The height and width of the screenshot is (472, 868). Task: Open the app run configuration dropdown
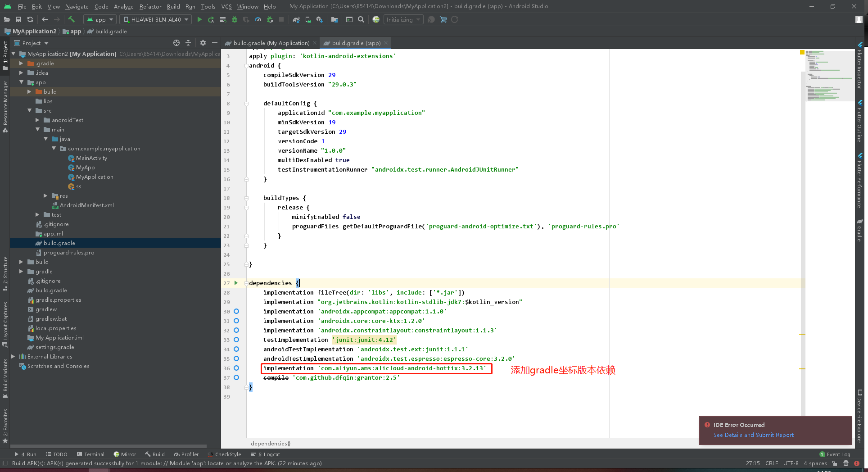point(100,19)
